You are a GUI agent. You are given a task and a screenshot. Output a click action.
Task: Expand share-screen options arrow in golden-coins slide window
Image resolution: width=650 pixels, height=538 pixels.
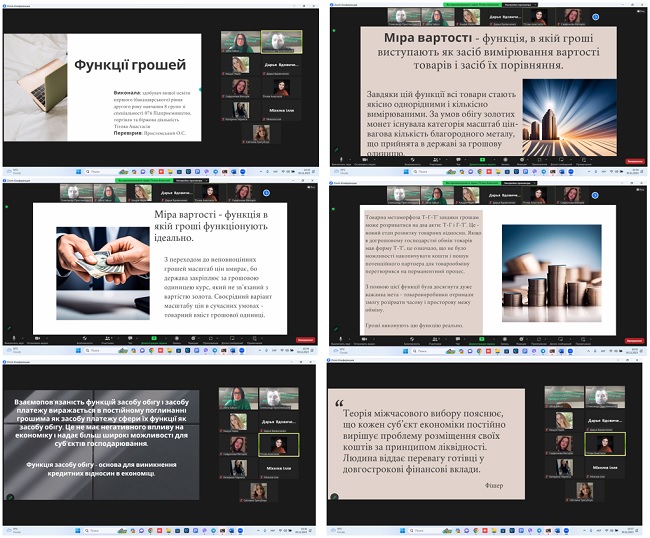[494, 159]
